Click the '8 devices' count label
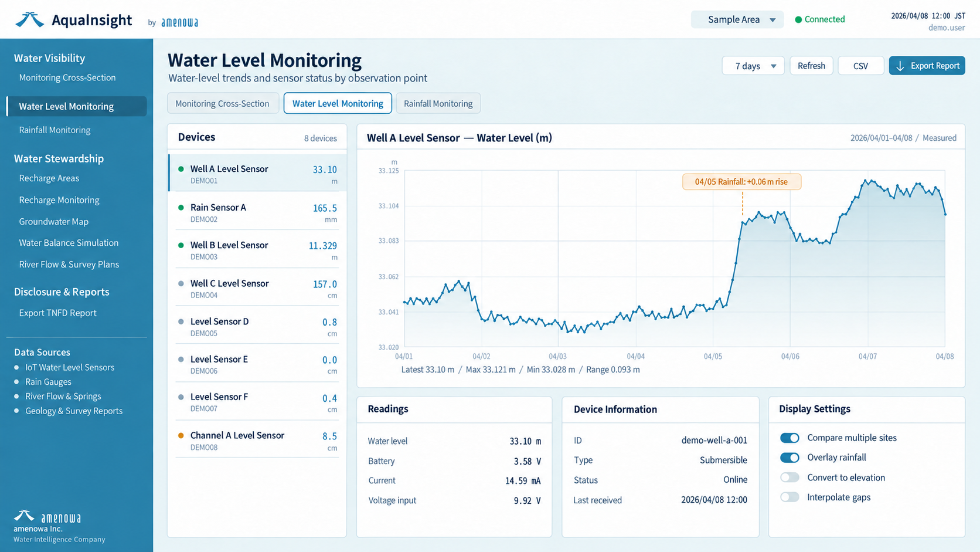This screenshot has width=980, height=552. [320, 138]
